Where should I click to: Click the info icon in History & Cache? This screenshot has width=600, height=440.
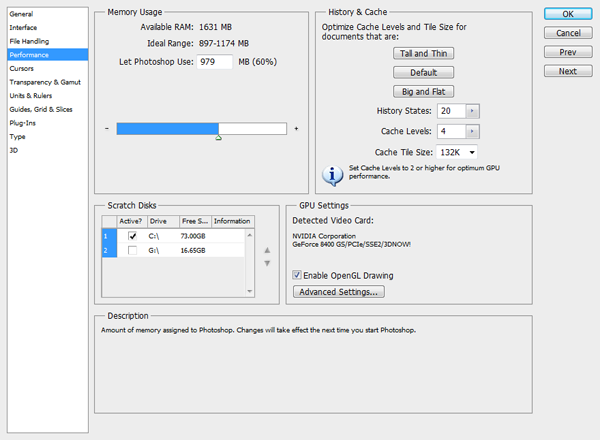coord(332,175)
